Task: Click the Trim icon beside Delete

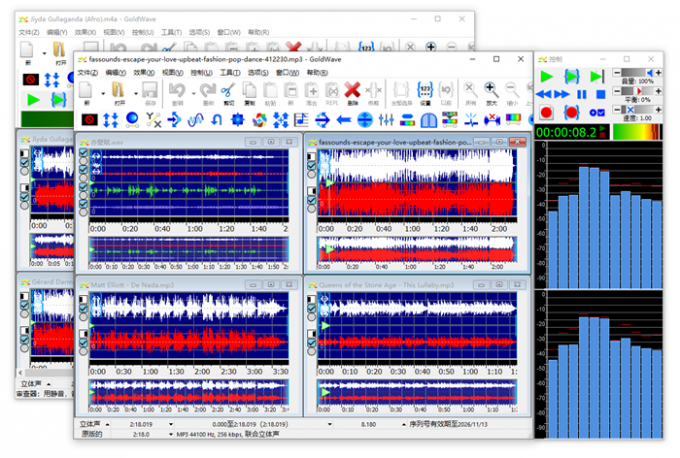Action: pos(373,90)
